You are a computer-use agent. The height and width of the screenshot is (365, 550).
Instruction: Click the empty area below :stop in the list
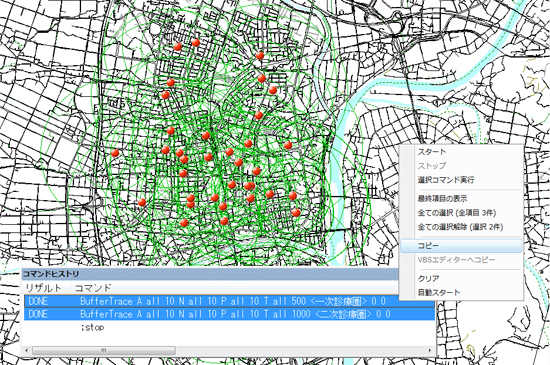pos(229,339)
